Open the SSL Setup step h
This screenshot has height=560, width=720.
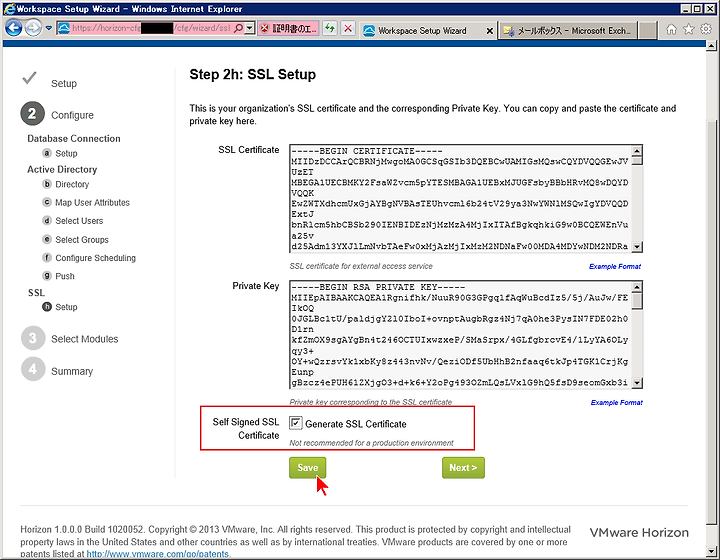pyautogui.click(x=60, y=307)
